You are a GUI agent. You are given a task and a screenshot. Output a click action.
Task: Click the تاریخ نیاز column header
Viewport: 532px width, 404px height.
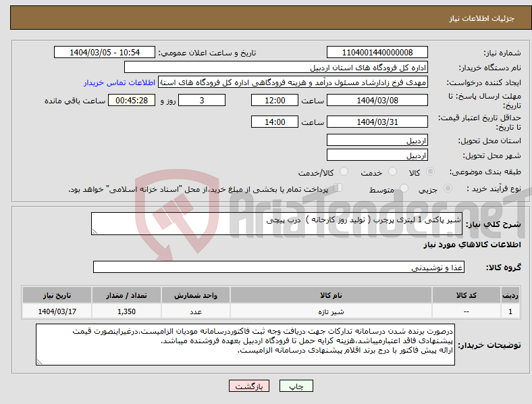(x=57, y=295)
